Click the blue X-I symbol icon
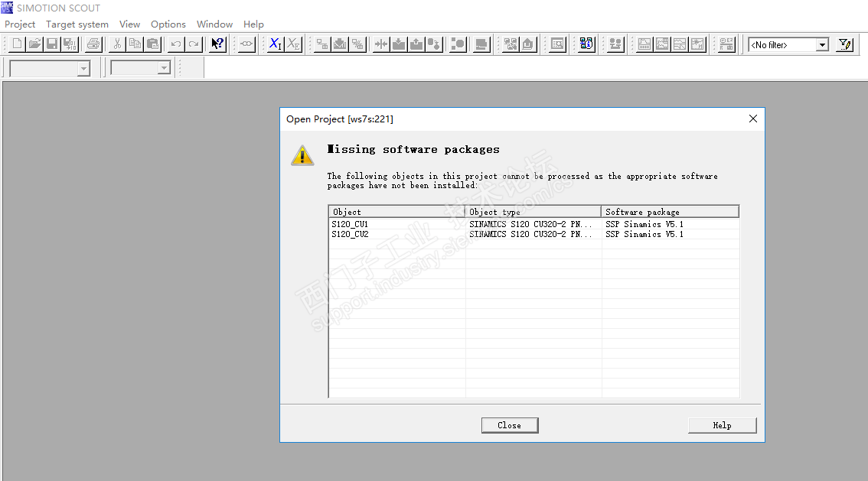 [275, 44]
